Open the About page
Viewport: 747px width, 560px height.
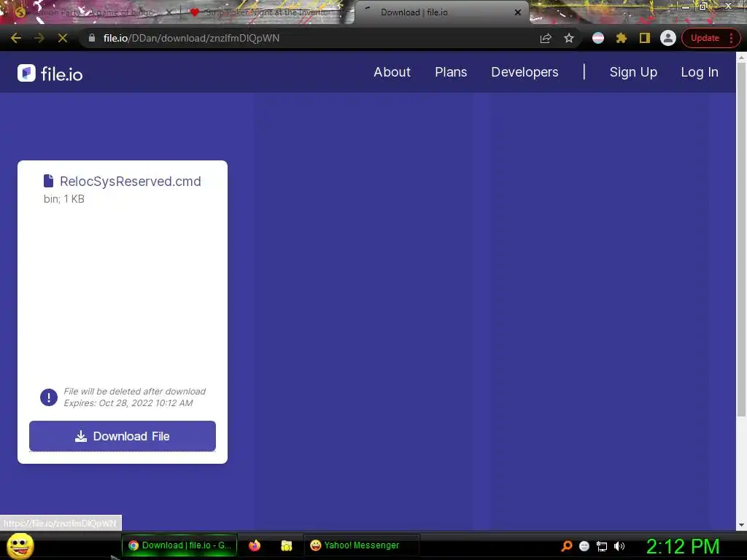(x=392, y=72)
